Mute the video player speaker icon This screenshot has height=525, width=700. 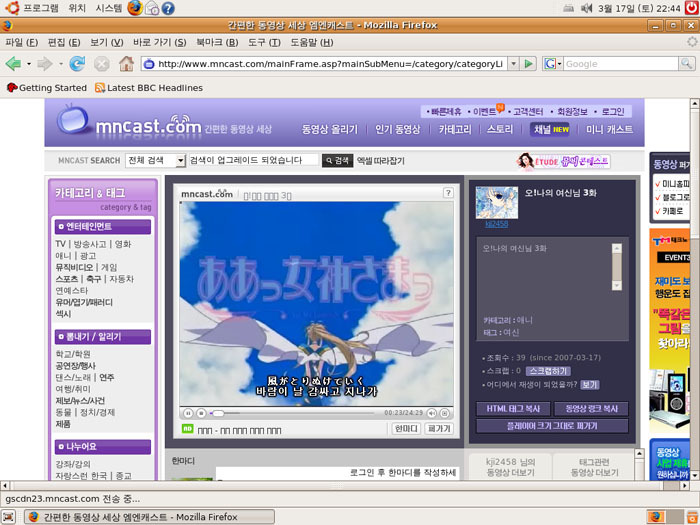coord(432,413)
